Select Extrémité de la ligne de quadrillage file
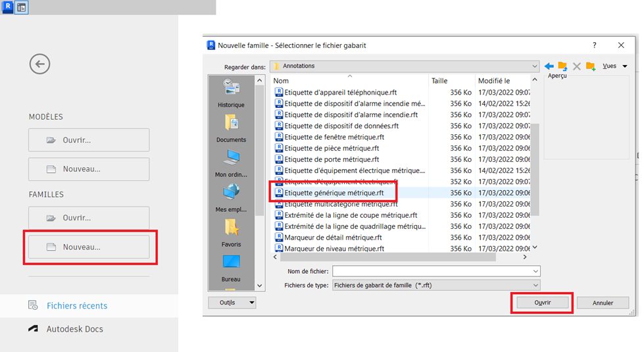Image resolution: width=644 pixels, height=352 pixels. pyautogui.click(x=355, y=226)
